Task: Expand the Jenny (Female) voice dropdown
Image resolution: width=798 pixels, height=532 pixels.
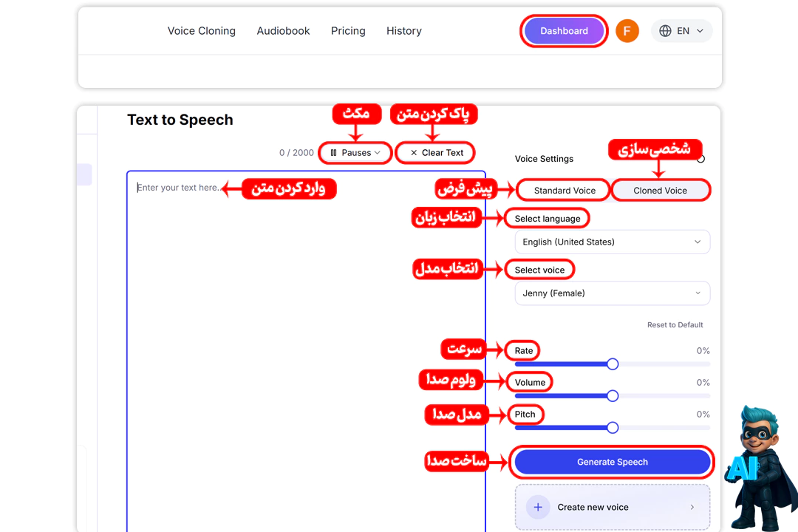Action: pos(612,293)
